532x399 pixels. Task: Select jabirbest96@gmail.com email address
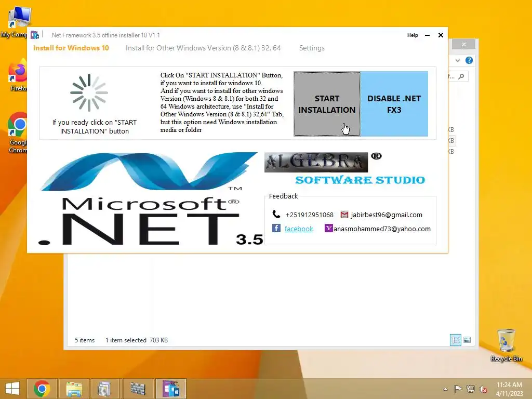click(387, 215)
